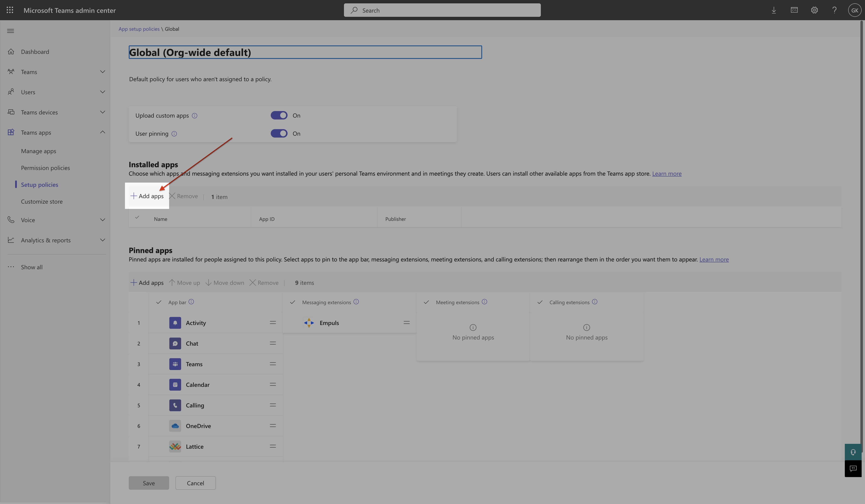Grab the Activity row reorder handle
Viewport: 865px width, 504px height.
(x=273, y=323)
